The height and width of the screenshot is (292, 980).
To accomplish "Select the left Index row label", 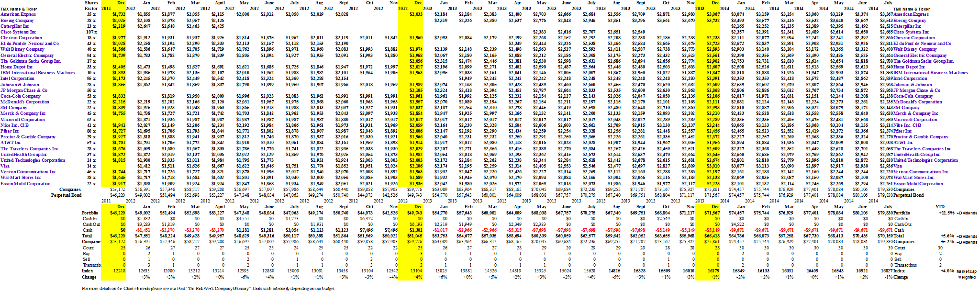I will click(x=88, y=271).
